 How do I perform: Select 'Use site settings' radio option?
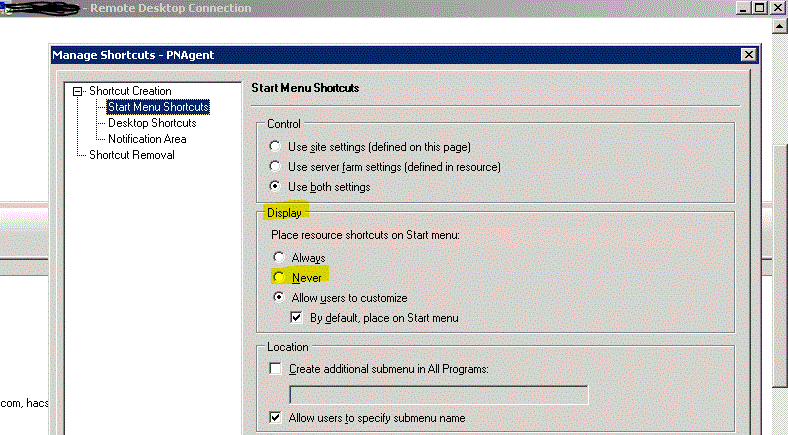(x=275, y=146)
